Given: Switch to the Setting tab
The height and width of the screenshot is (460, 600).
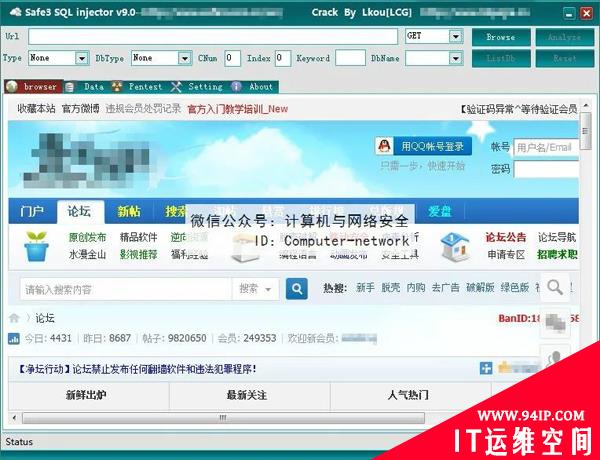Looking at the screenshot, I should 198,87.
